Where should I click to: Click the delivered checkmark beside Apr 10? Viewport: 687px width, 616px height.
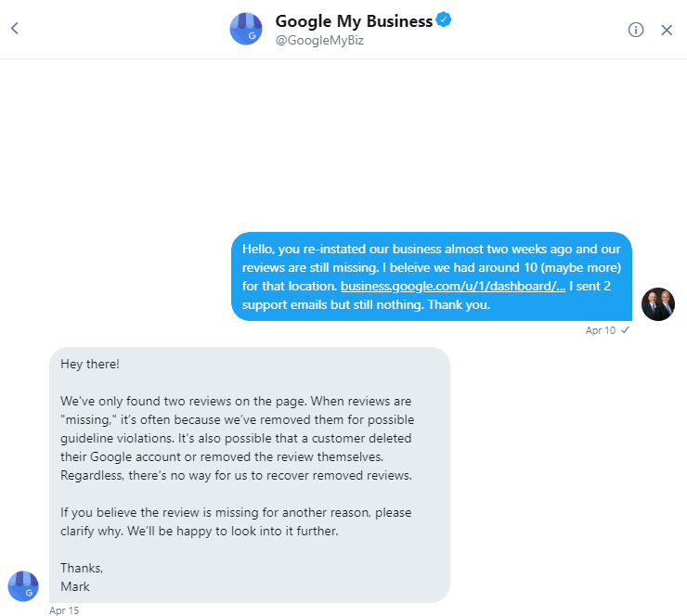[x=625, y=330]
